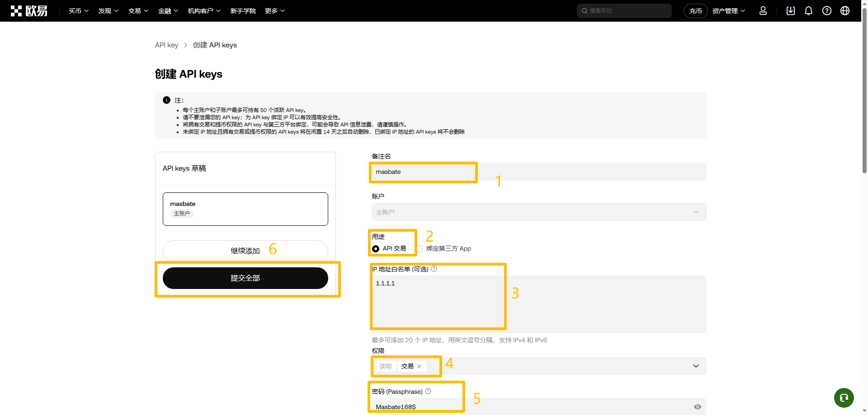Viewport: 868px width, 415px height.
Task: Click the 继续添加 button
Action: pos(245,251)
